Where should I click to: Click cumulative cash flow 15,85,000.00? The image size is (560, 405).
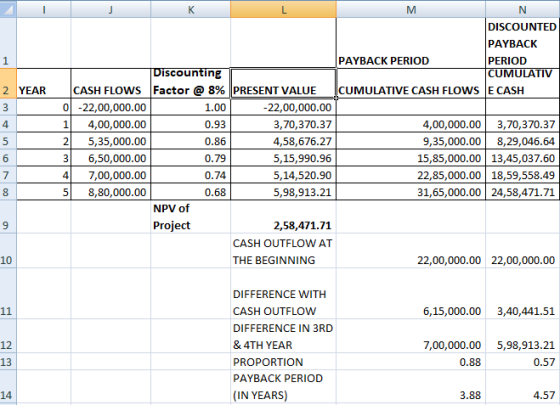click(411, 158)
